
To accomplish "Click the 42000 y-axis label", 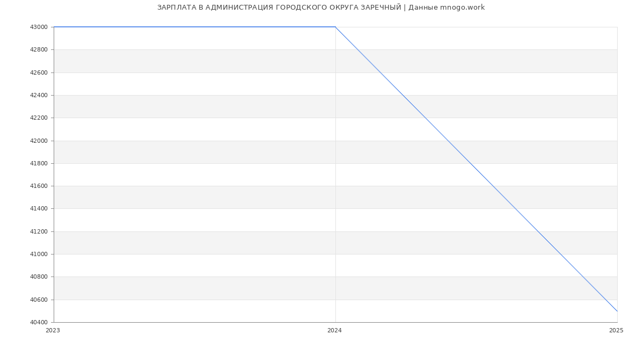I will pos(39,141).
